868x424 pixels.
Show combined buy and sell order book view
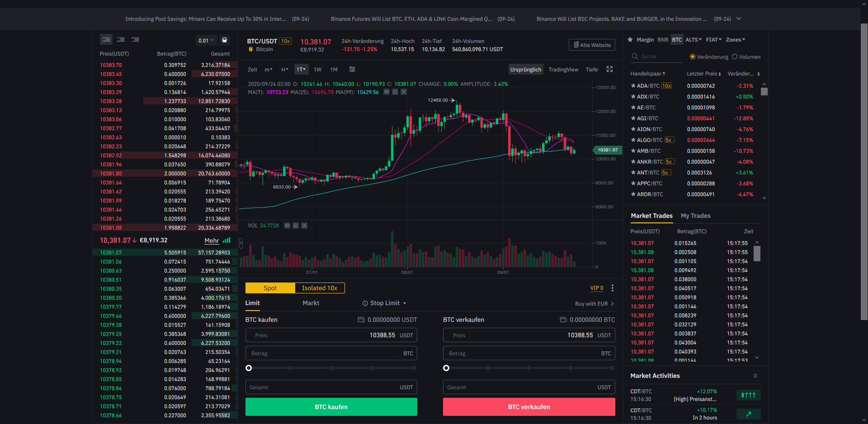(106, 40)
